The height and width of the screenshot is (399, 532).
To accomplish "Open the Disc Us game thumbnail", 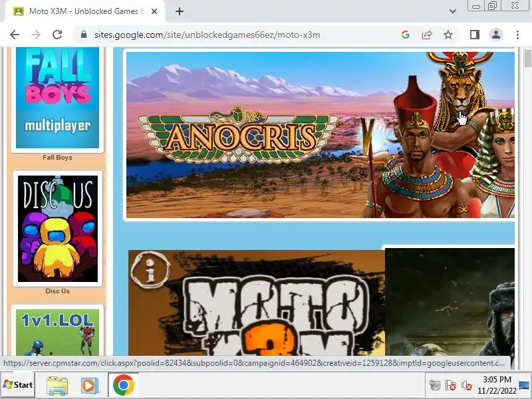I will [x=58, y=229].
